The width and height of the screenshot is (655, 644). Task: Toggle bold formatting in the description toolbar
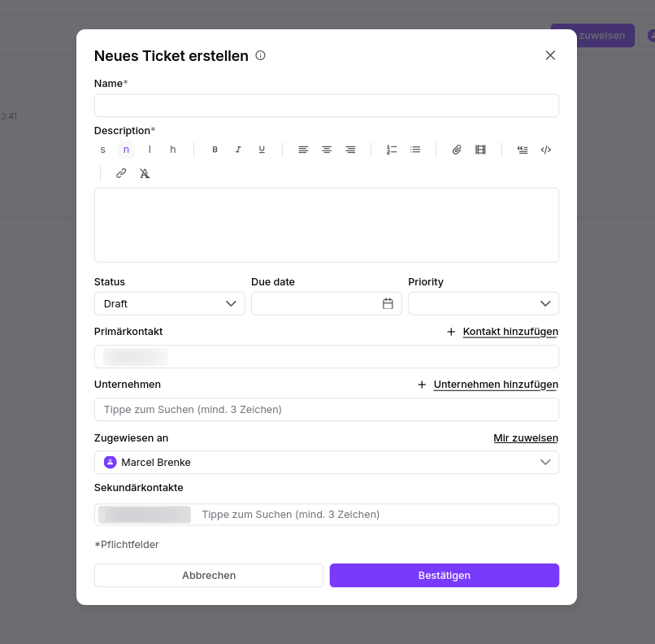215,150
